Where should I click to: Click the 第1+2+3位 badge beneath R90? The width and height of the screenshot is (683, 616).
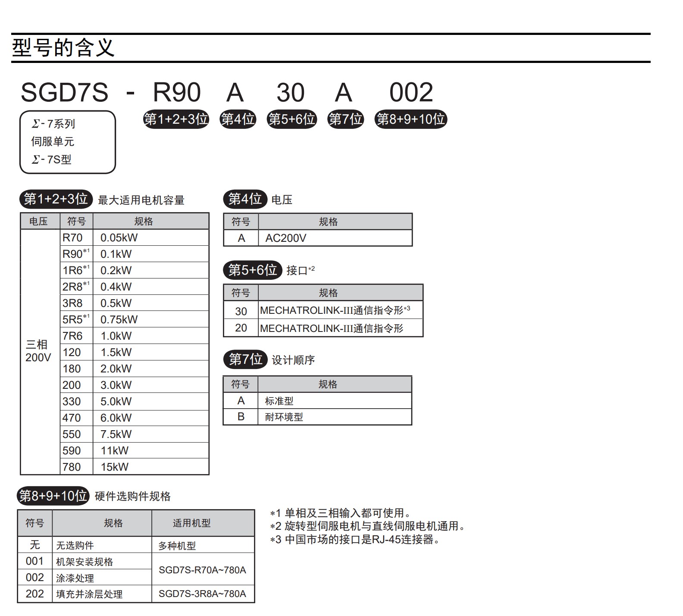[x=176, y=119]
